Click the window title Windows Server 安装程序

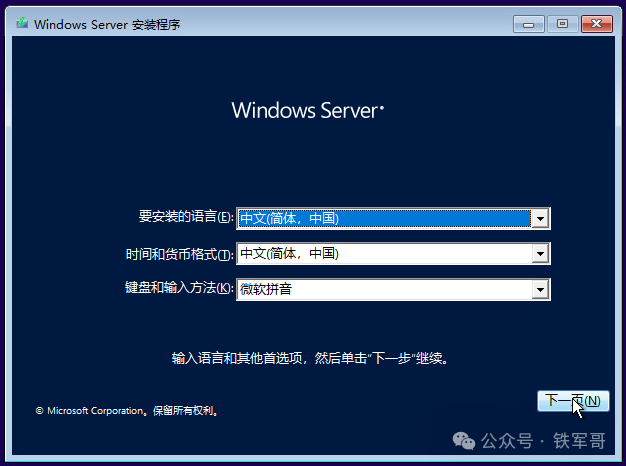tap(107, 24)
